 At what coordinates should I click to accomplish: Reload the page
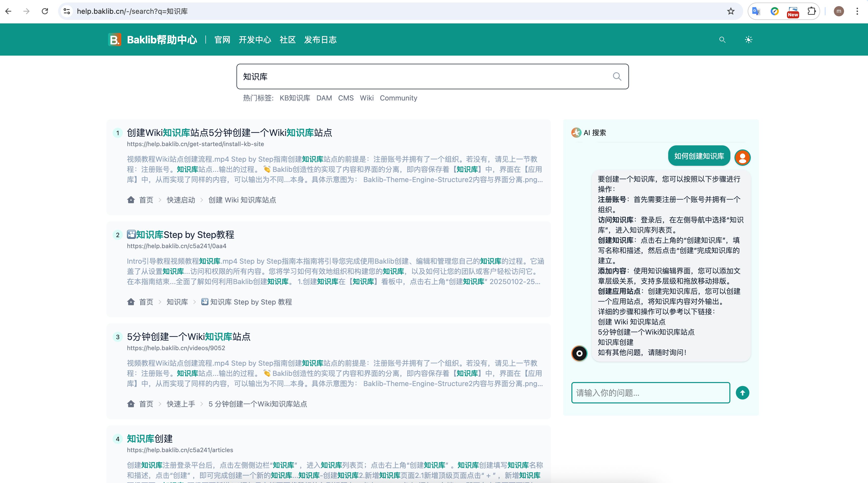45,11
